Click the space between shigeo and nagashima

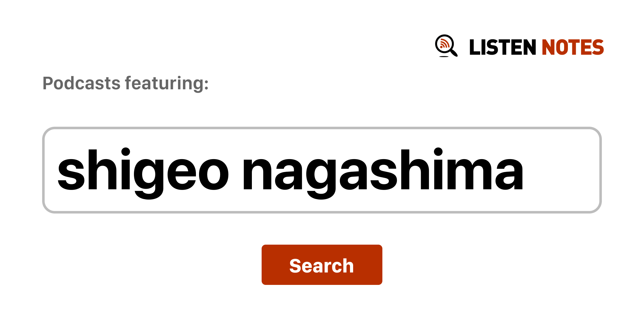pos(236,170)
